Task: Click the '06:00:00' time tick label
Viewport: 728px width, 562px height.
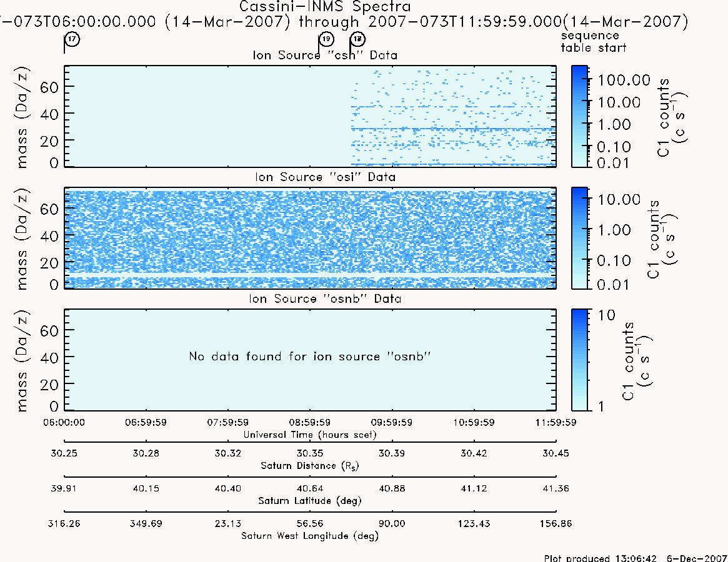Action: (x=64, y=422)
